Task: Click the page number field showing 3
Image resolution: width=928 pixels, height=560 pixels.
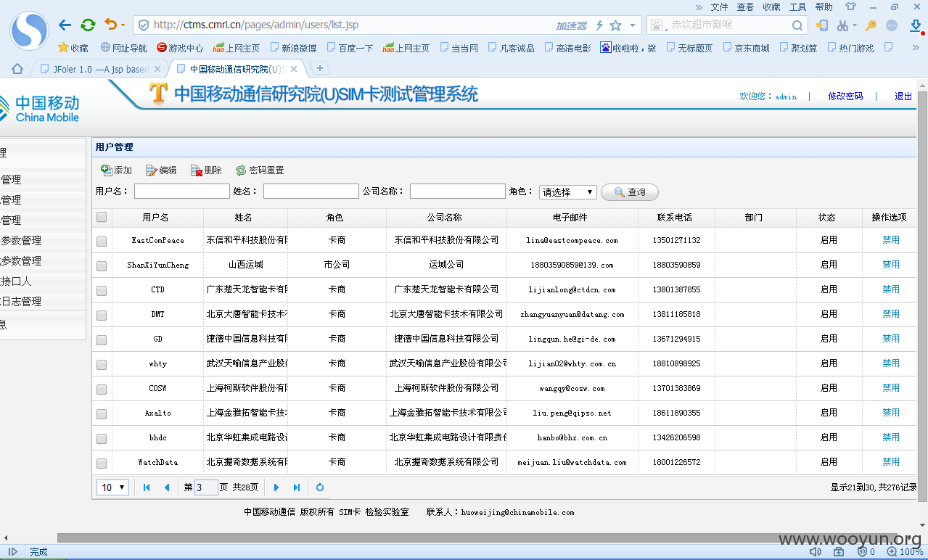Action: (x=206, y=487)
